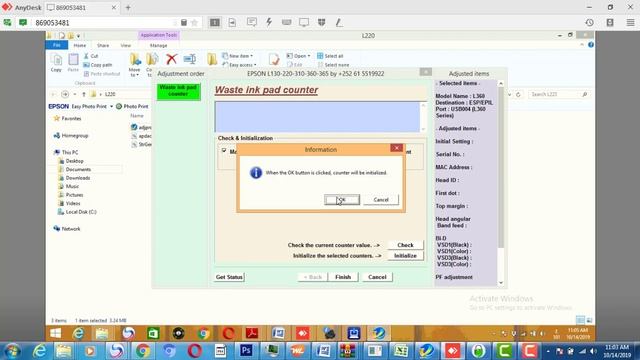
Task: Click the AnyDesk whiteboard pen icon
Action: click(339, 22)
